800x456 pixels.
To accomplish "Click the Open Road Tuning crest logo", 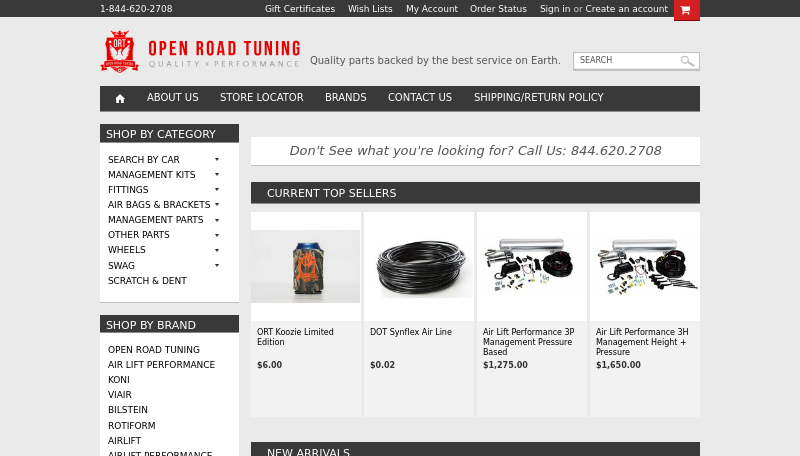I will tap(119, 52).
